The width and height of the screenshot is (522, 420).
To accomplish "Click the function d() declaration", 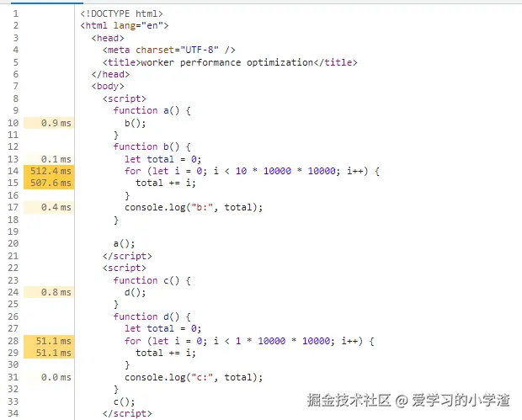I will 152,316.
